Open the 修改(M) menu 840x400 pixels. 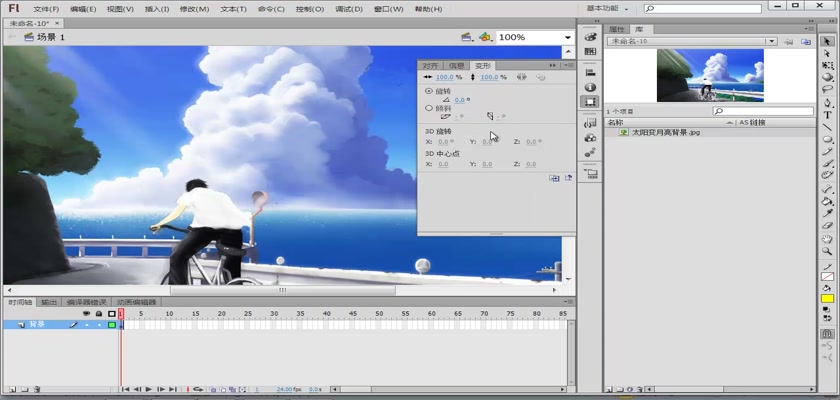tap(194, 9)
